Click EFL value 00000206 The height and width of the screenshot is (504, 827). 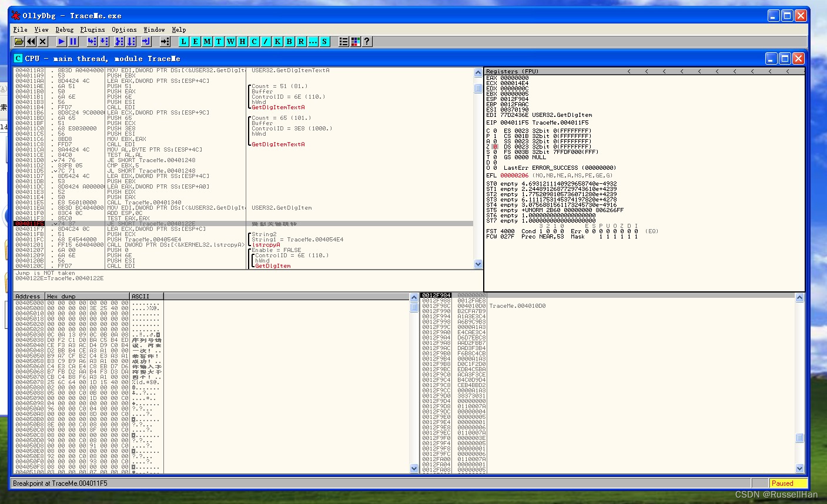[x=514, y=176]
